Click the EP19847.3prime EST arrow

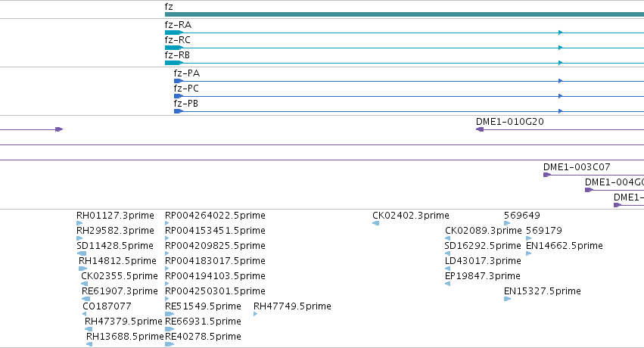[x=448, y=284]
